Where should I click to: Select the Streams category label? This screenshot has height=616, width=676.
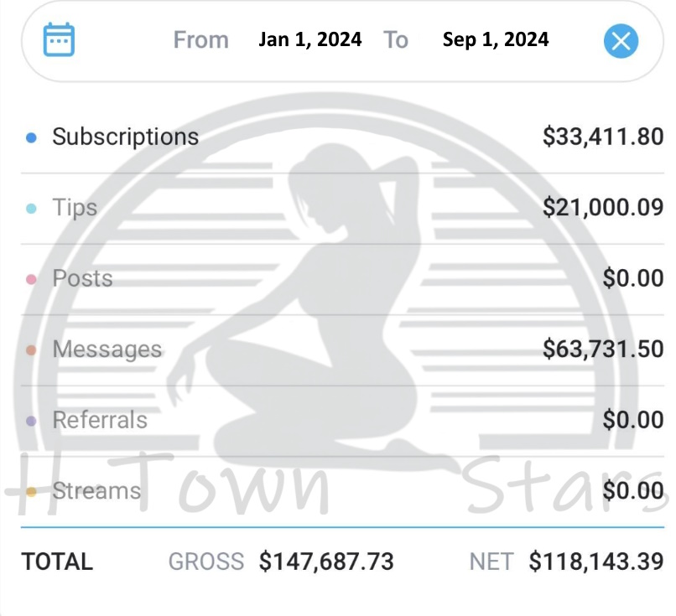point(96,491)
